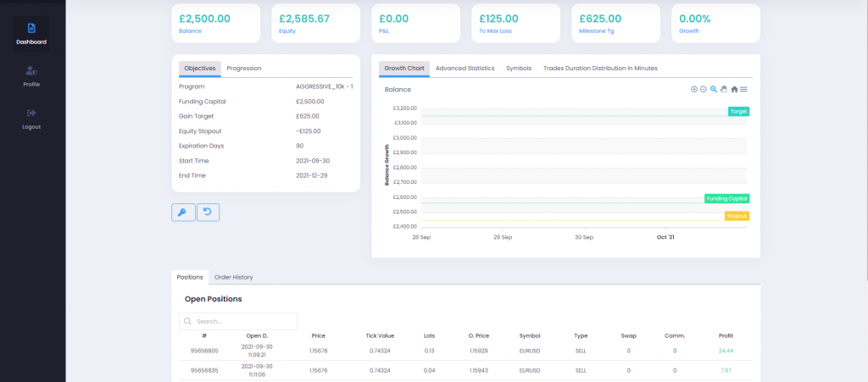This screenshot has height=382, width=868.
Task: Sort by the Lots column header
Action: 429,335
